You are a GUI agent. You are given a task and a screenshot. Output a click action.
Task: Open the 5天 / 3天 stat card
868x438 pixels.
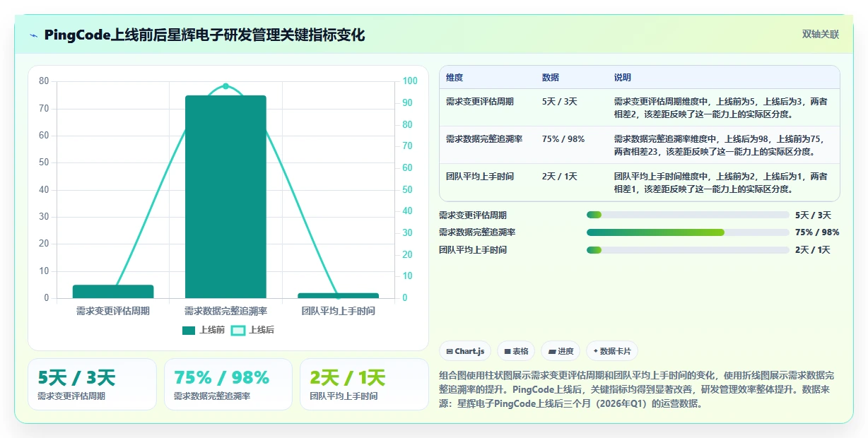pos(92,384)
